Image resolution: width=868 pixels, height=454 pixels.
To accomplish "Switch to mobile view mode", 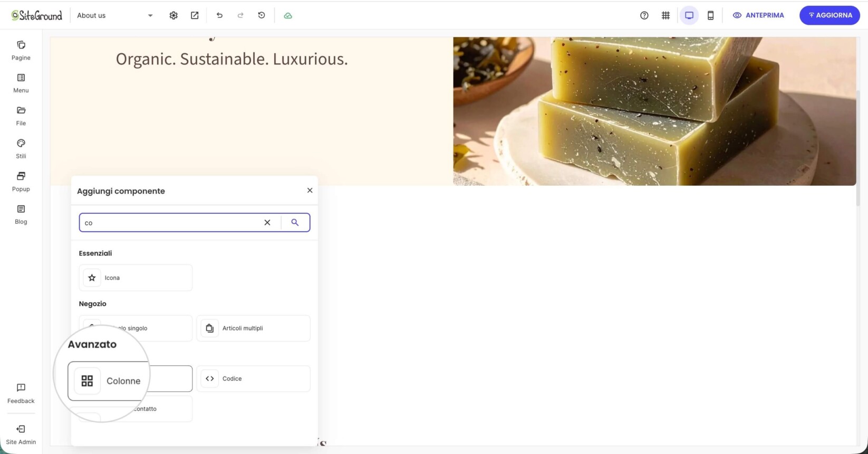I will (x=710, y=15).
